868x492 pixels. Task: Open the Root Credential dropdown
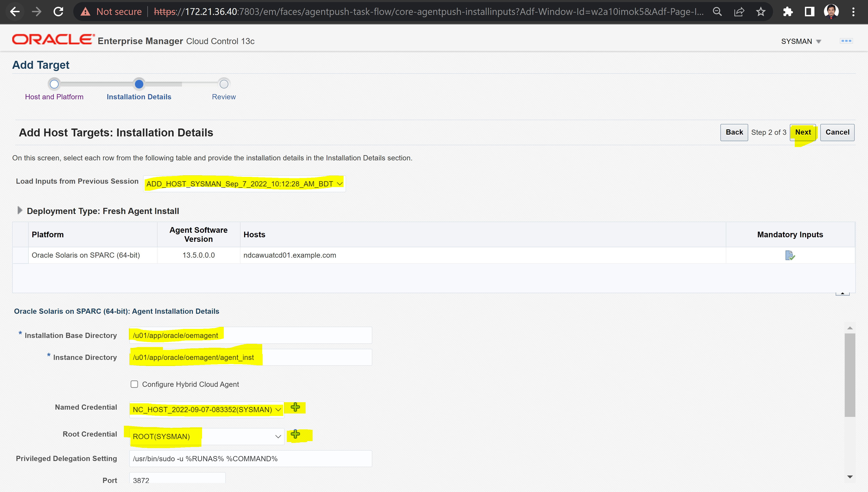pyautogui.click(x=207, y=437)
